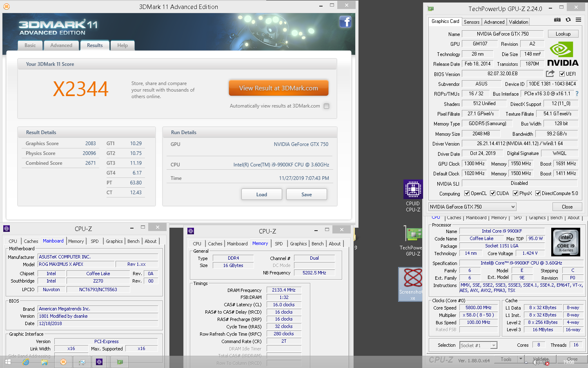Click the Tools button in CPU-Z

pyautogui.click(x=506, y=359)
